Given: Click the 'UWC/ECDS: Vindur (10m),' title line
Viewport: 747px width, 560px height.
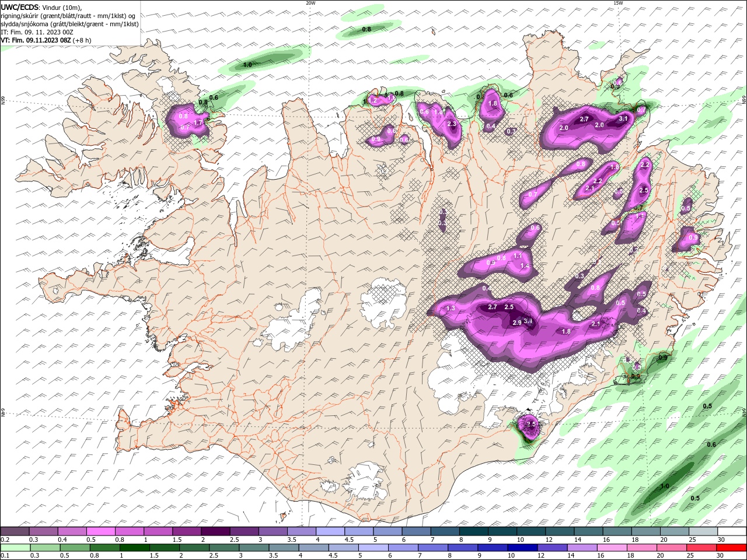Looking at the screenshot, I should coord(41,7).
